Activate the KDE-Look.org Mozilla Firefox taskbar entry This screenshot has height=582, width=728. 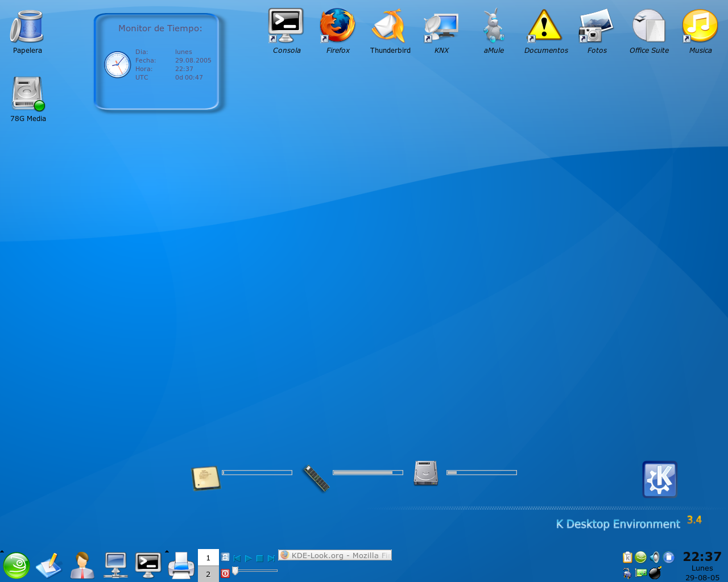[335, 555]
